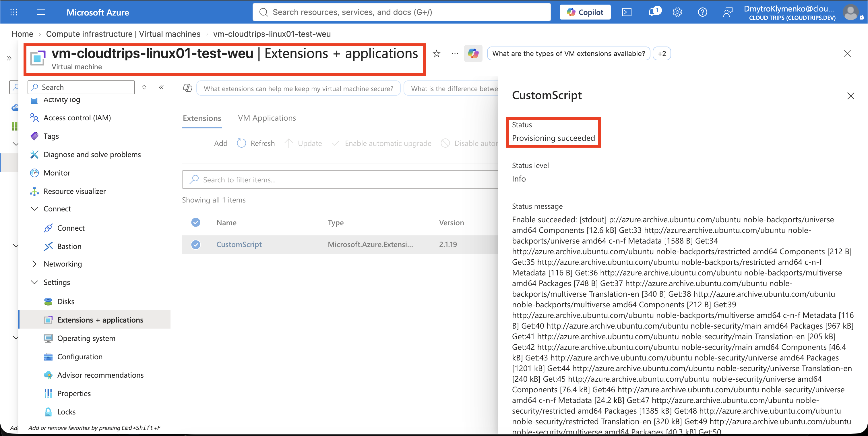Click the Home breadcrumb link

click(x=22, y=34)
